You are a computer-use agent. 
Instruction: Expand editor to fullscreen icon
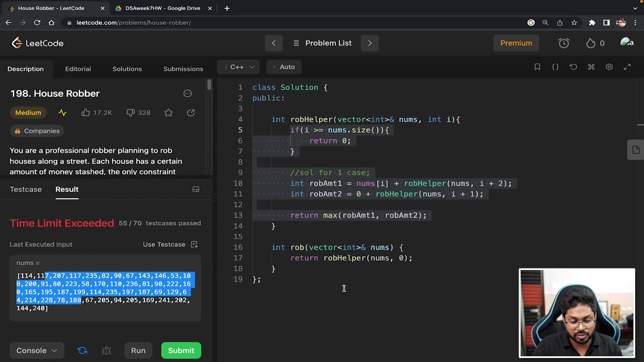click(627, 67)
